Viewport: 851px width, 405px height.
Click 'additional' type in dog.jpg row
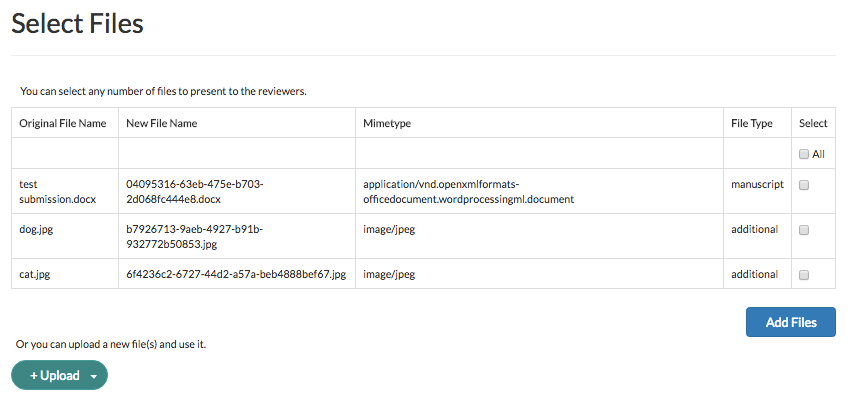tap(754, 230)
